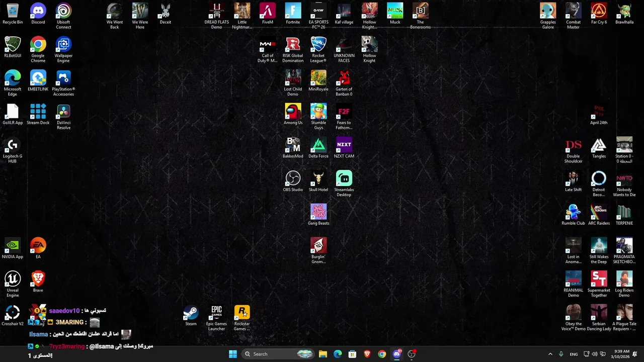
Task: Select the Fortnite desktop icon
Action: (x=293, y=14)
